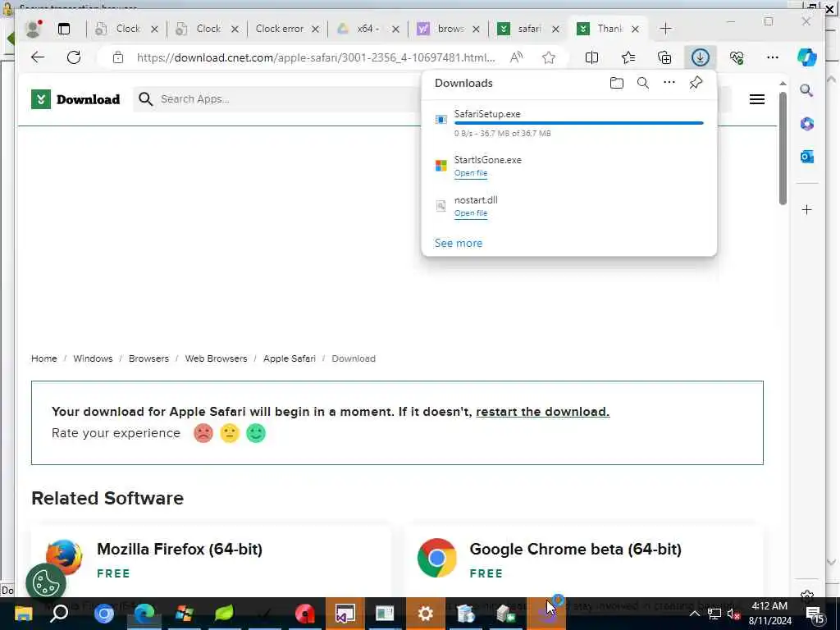Viewport: 840px width, 630px height.
Task: Rate experience with the green happy face
Action: pyautogui.click(x=256, y=433)
